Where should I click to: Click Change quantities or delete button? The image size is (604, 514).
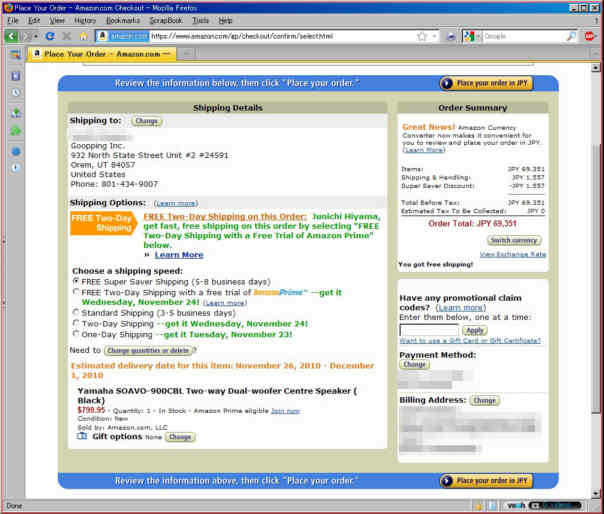(148, 350)
